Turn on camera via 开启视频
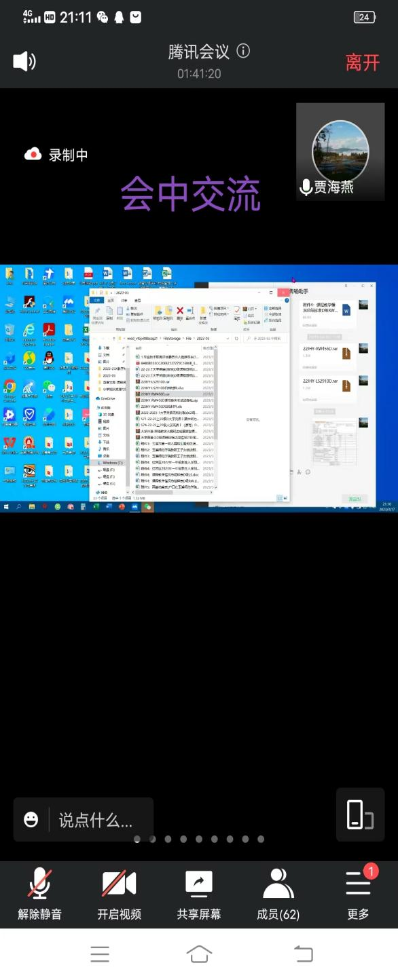The image size is (398, 980). (119, 894)
